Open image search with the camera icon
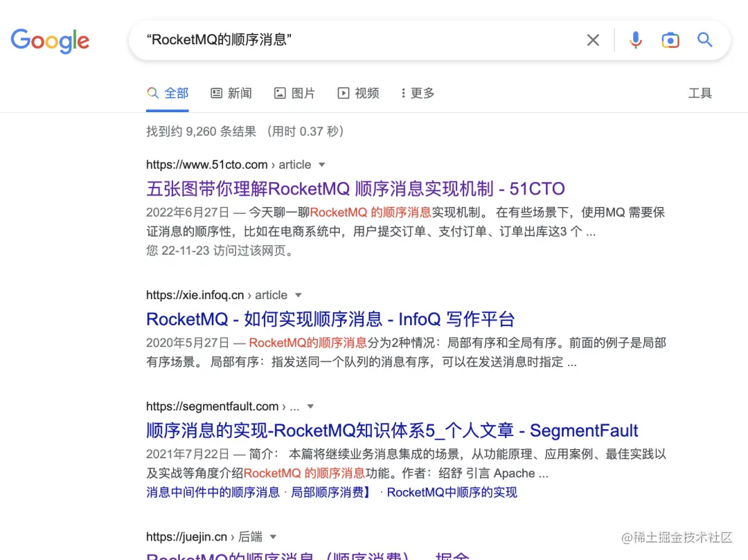This screenshot has width=748, height=560. [670, 40]
